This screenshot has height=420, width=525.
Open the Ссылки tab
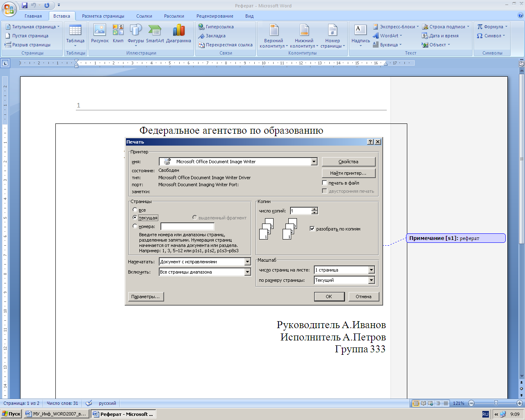point(144,16)
